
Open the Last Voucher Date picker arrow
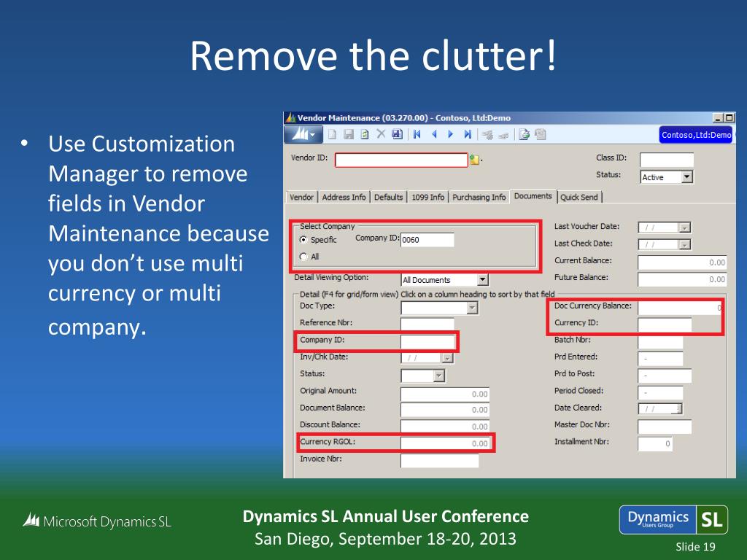[684, 227]
